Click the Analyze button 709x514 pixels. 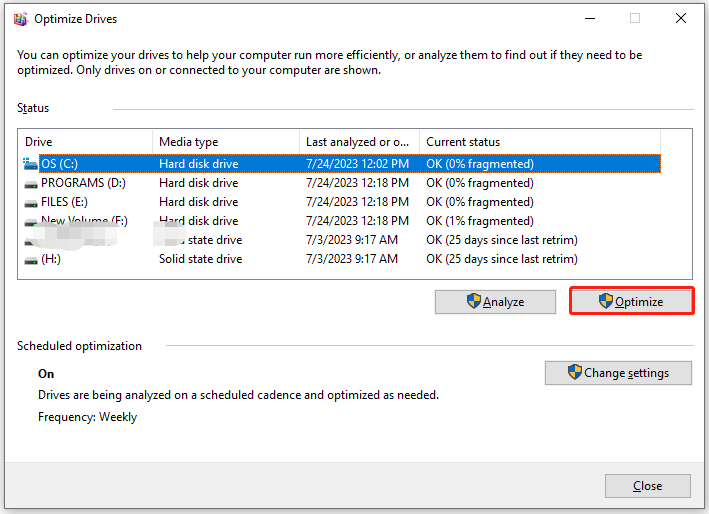click(x=495, y=302)
